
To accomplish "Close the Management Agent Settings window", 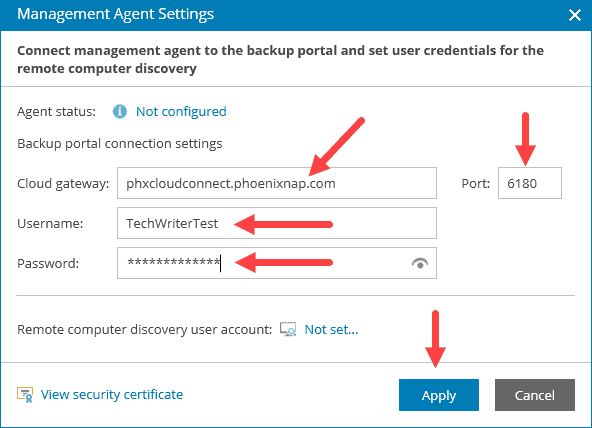I will click(575, 15).
